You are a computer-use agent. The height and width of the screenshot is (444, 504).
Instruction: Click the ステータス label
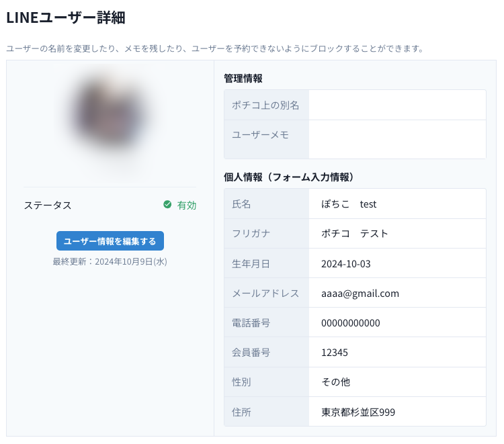coord(48,206)
